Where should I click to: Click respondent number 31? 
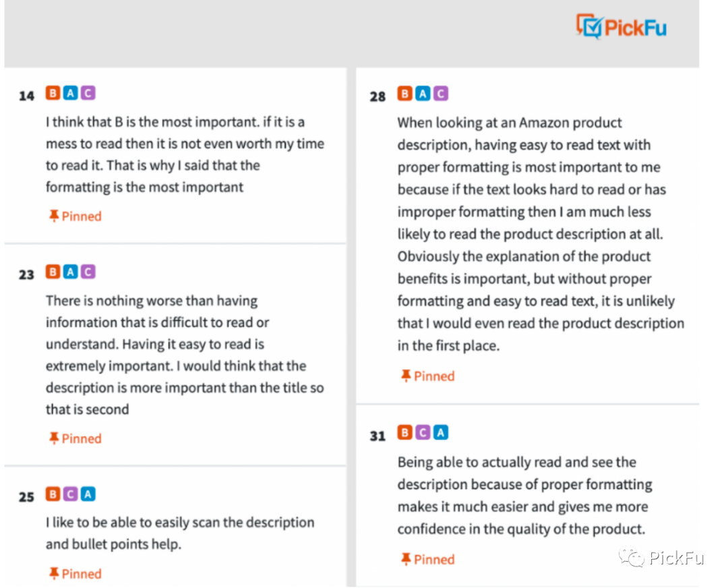tap(377, 436)
